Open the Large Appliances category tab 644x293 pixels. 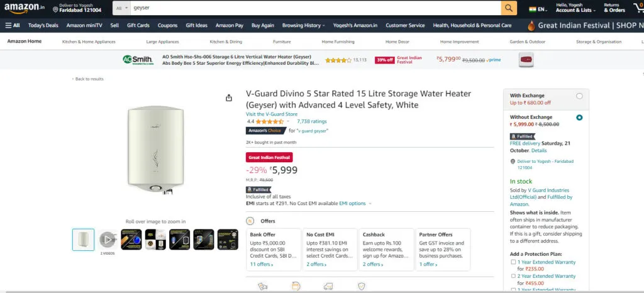click(x=162, y=42)
